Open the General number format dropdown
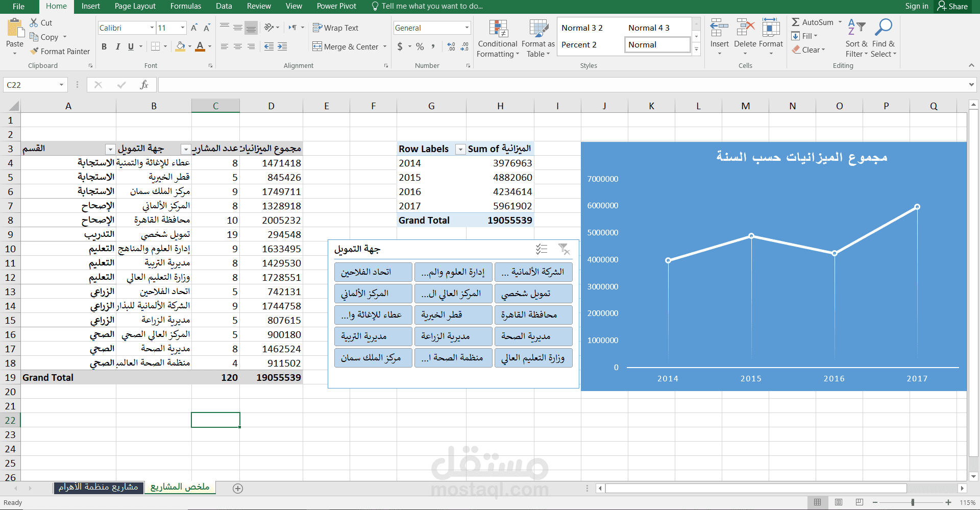This screenshot has width=980, height=510. [x=467, y=28]
